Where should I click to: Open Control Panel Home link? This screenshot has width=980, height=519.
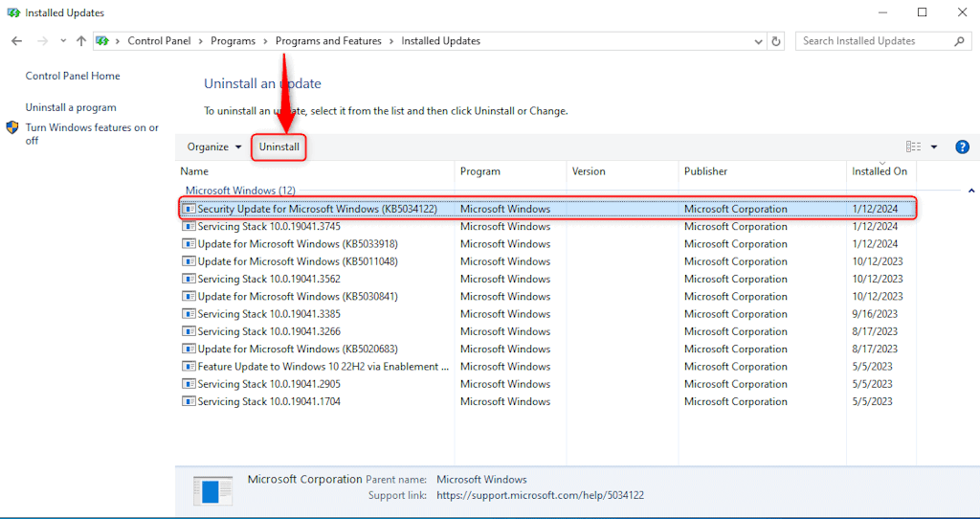(x=73, y=76)
